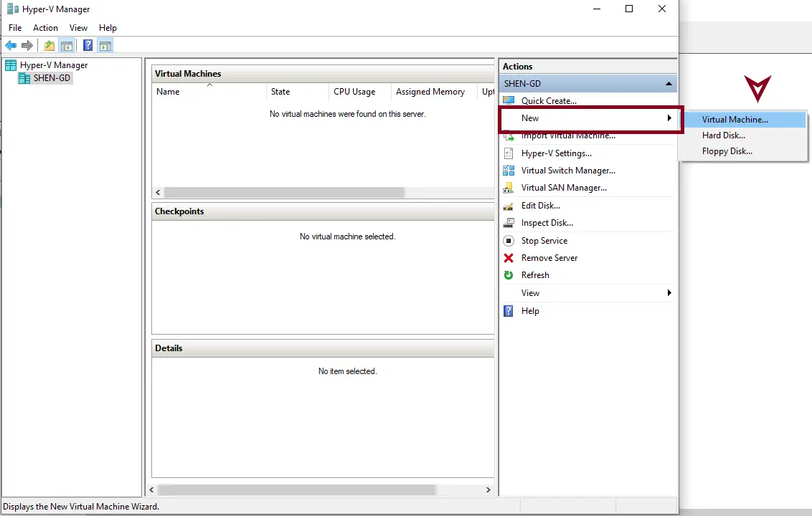
Task: Expand the View submenu in Actions
Action: click(x=669, y=293)
